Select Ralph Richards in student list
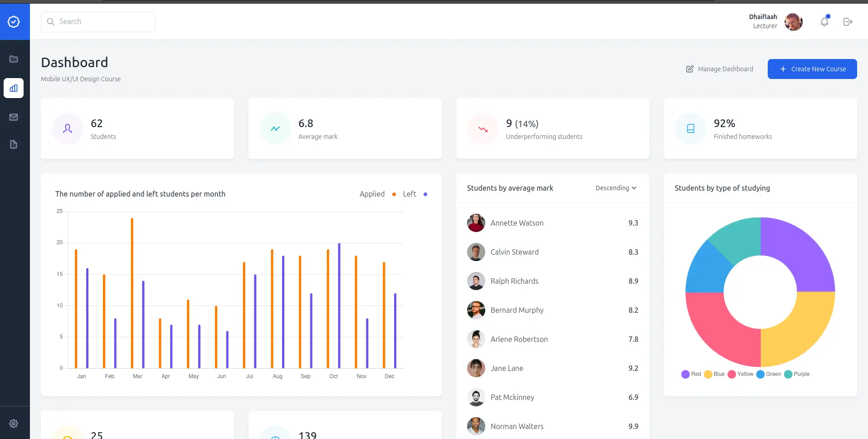The height and width of the screenshot is (439, 868). pos(552,281)
